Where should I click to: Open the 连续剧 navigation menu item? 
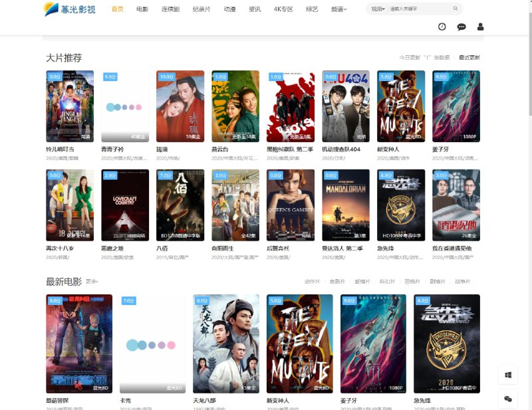(170, 9)
